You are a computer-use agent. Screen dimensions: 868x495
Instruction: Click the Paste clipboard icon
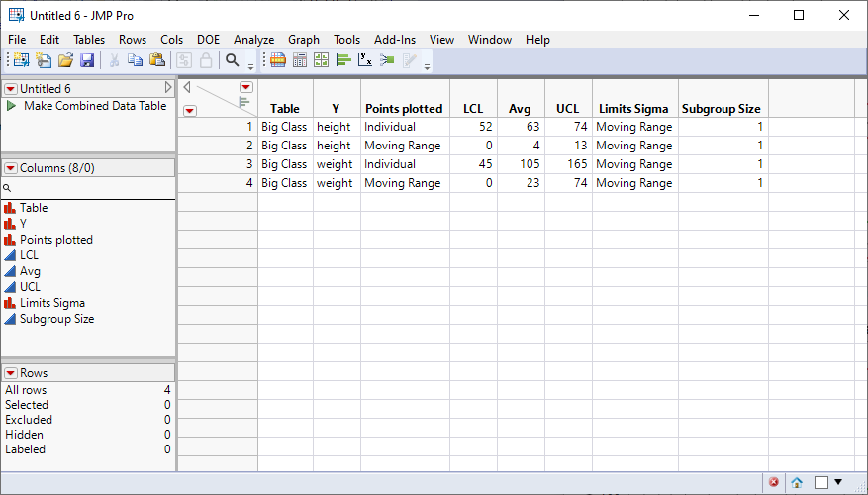coord(157,59)
